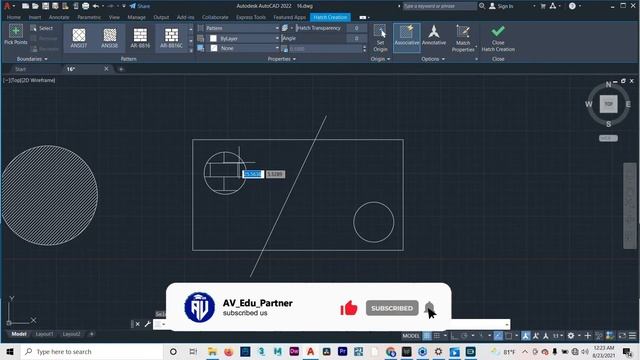Click the MODEL space status button
Image resolution: width=640 pixels, height=360 pixels.
pos(411,336)
